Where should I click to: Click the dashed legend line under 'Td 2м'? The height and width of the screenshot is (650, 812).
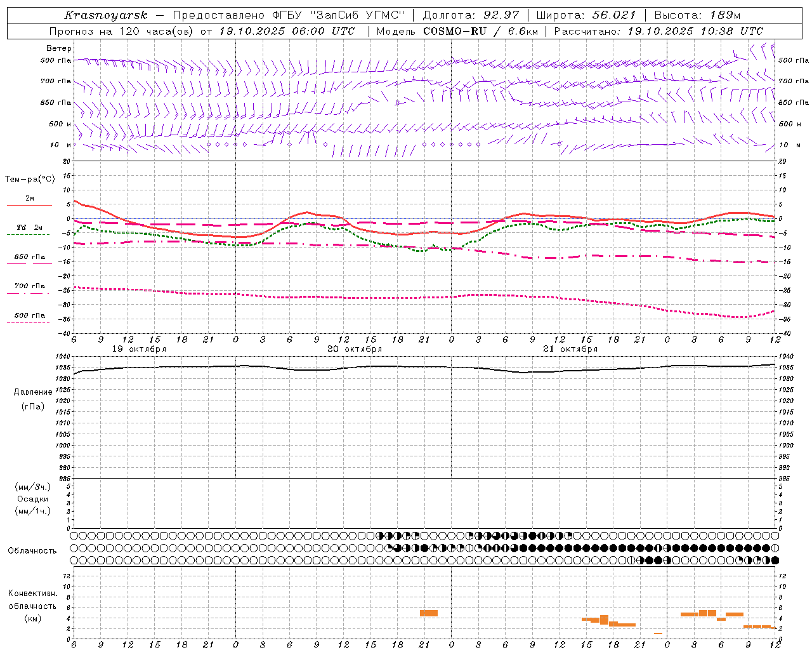click(x=29, y=235)
